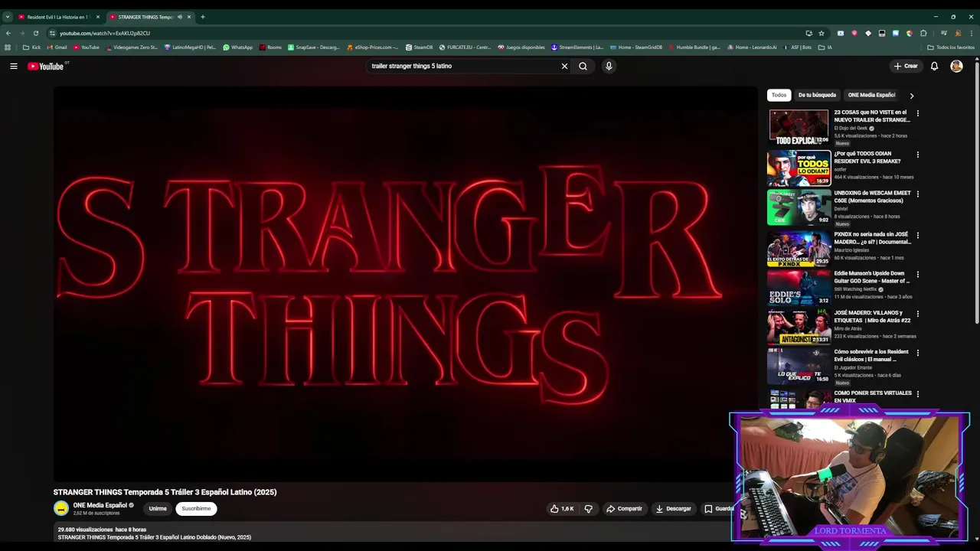Open options for JOSÉ MADERO: VILLANOS video
This screenshot has width=980, height=551.
coord(917,314)
